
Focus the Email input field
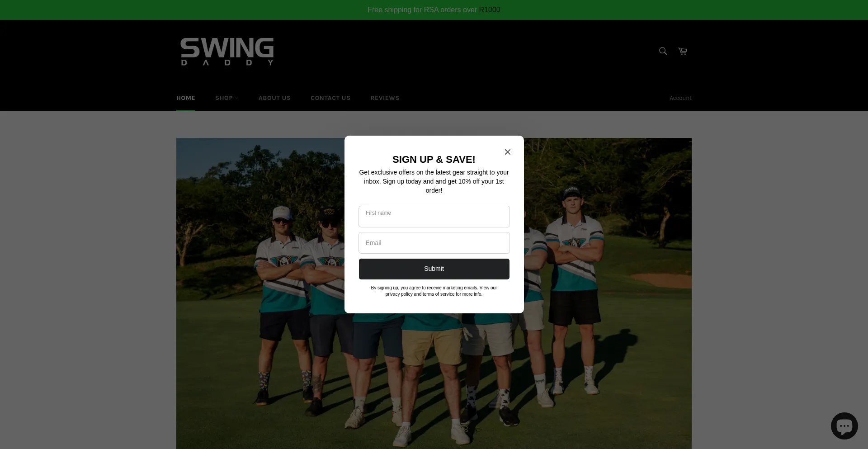434,243
